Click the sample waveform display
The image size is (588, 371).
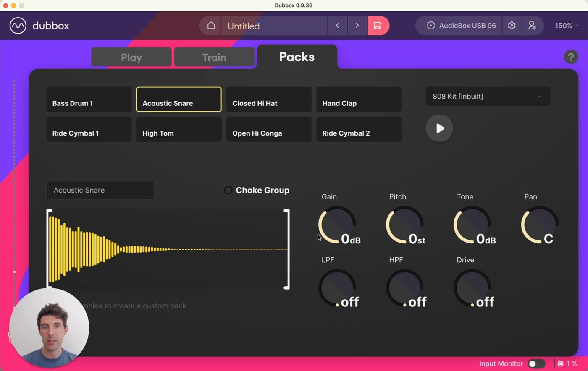coord(168,249)
